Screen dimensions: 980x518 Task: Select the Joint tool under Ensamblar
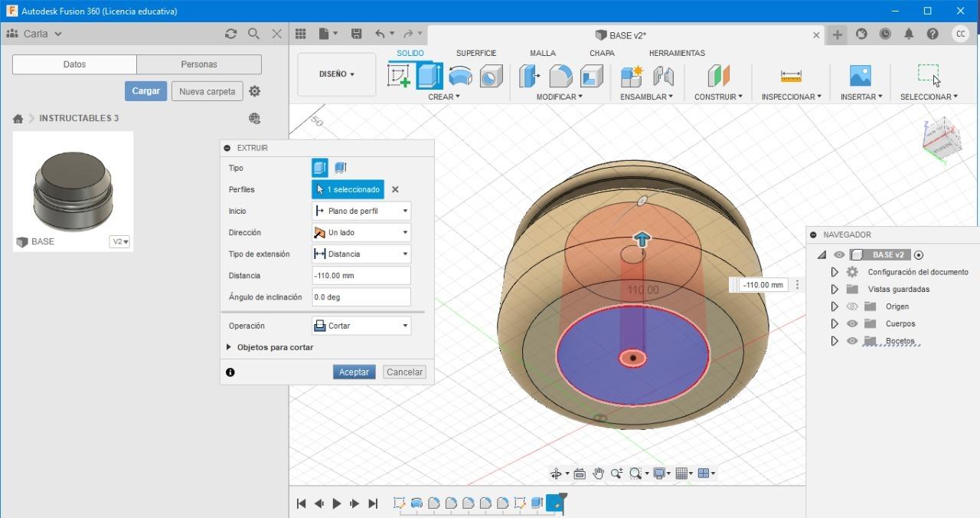[x=663, y=75]
